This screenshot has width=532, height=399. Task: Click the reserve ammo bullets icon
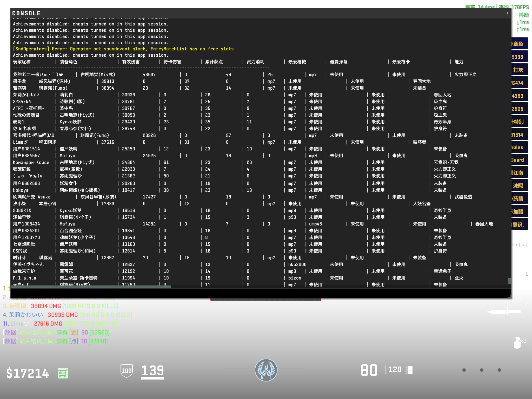409,370
